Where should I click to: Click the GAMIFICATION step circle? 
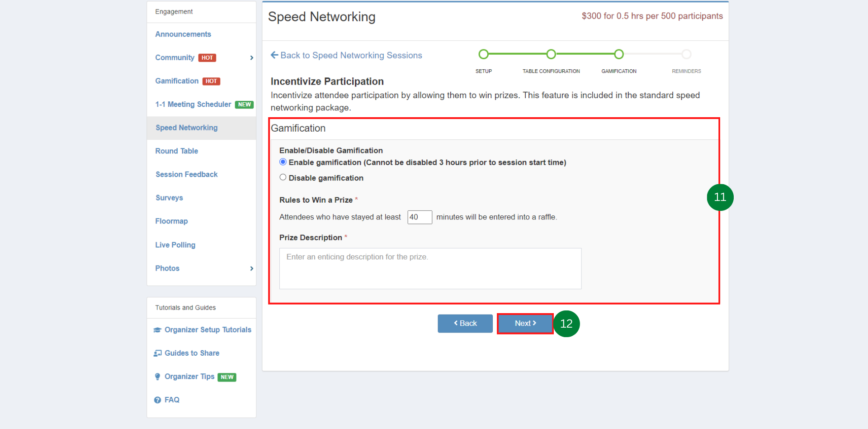(x=618, y=54)
